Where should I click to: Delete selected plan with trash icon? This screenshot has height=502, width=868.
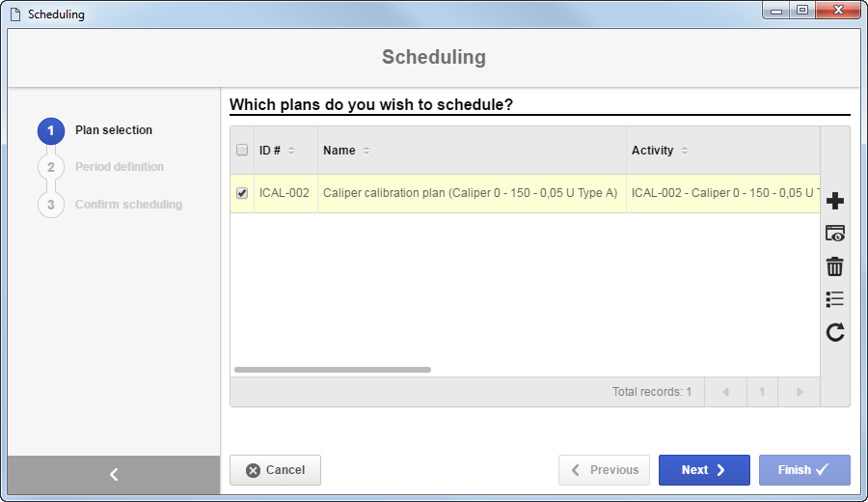point(835,266)
